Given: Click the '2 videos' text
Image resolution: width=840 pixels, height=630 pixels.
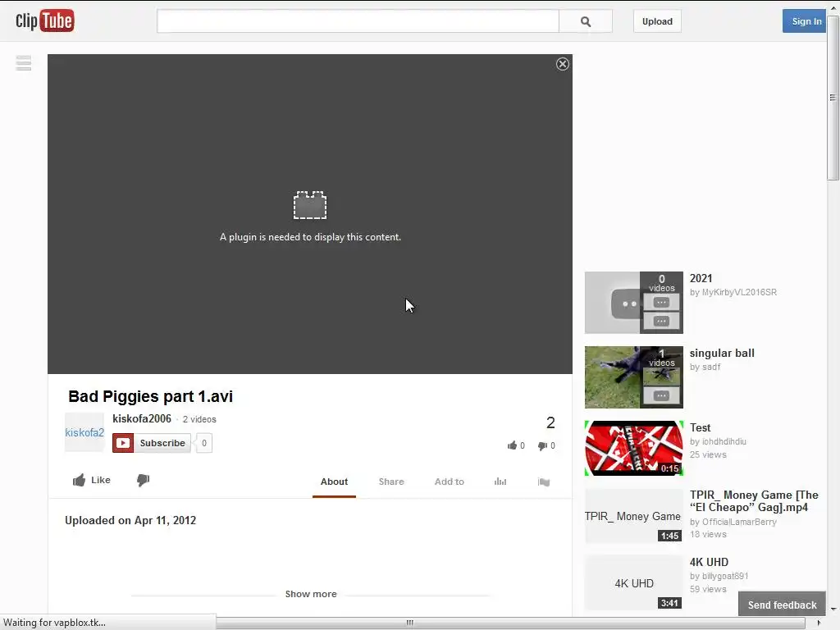Looking at the screenshot, I should point(199,419).
